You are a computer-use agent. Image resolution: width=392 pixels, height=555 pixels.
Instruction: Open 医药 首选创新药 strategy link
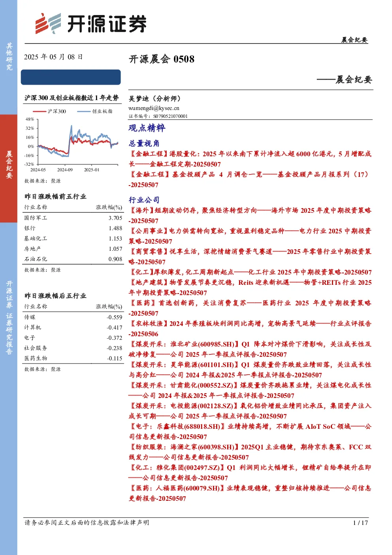click(x=250, y=308)
